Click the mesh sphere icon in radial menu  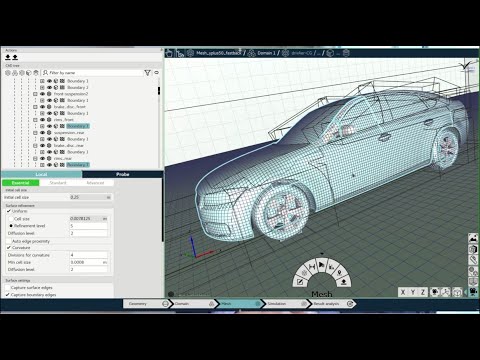click(x=304, y=273)
